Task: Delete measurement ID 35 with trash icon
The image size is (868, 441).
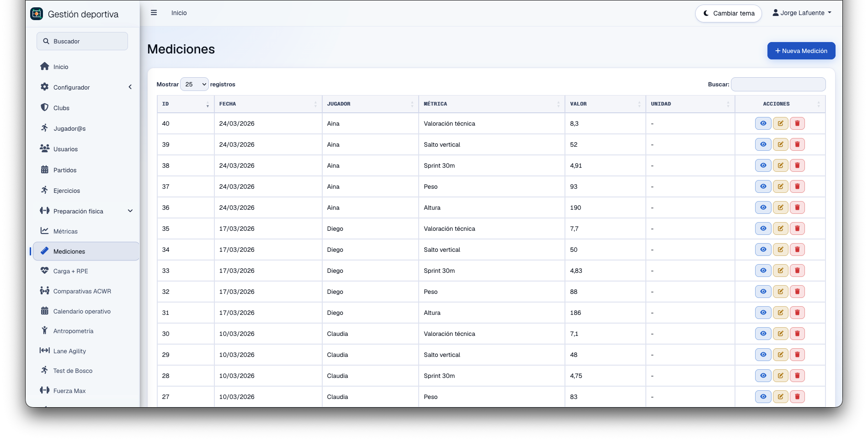Action: (x=798, y=228)
